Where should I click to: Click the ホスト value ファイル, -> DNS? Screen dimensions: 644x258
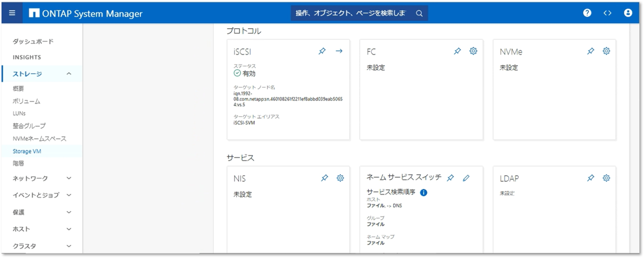(384, 205)
